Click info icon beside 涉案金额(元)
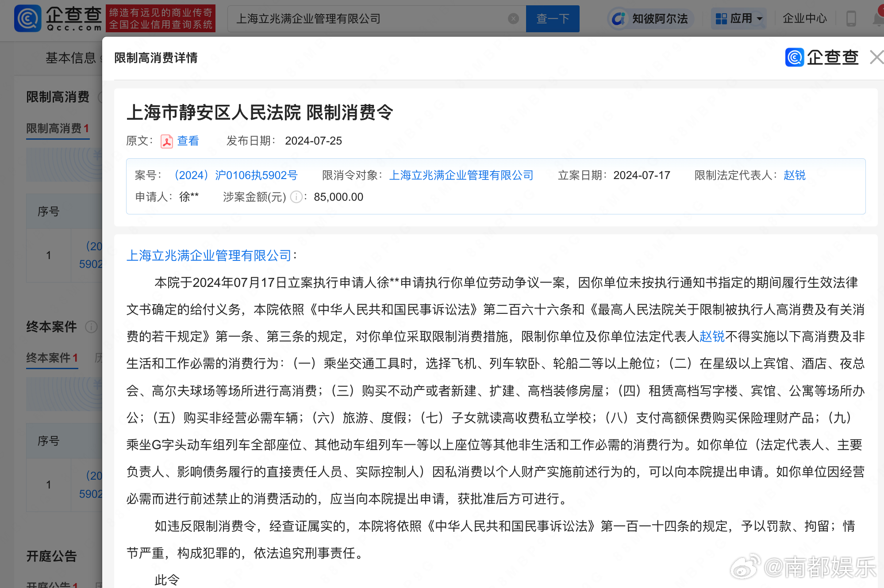Viewport: 884px width, 588px height. point(296,197)
